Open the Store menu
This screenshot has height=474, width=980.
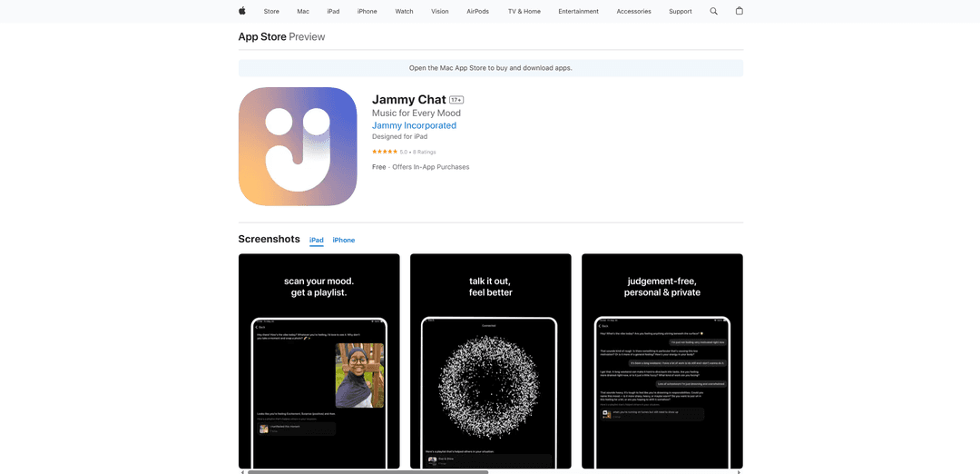[x=271, y=11]
